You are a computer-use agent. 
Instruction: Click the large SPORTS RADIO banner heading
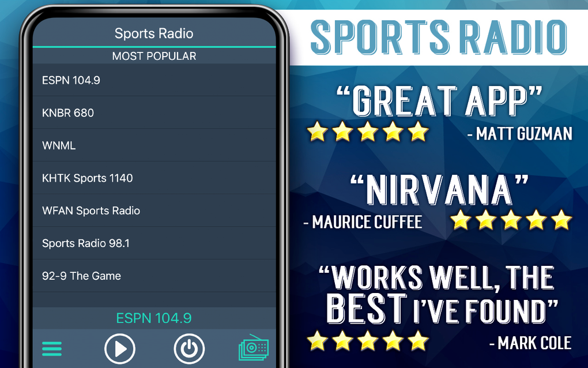pyautogui.click(x=438, y=37)
